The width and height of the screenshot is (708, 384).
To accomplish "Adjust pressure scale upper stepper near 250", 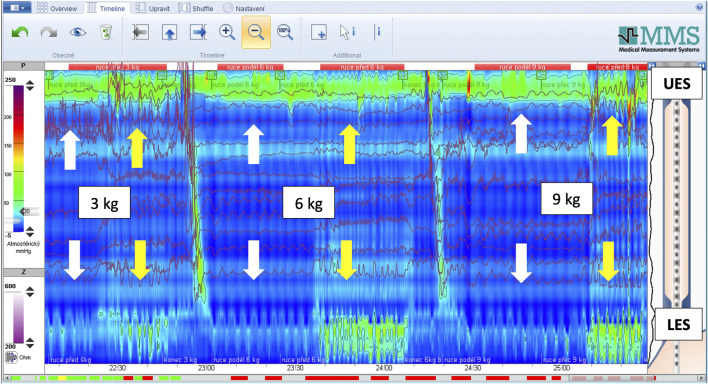I will coord(30,85).
